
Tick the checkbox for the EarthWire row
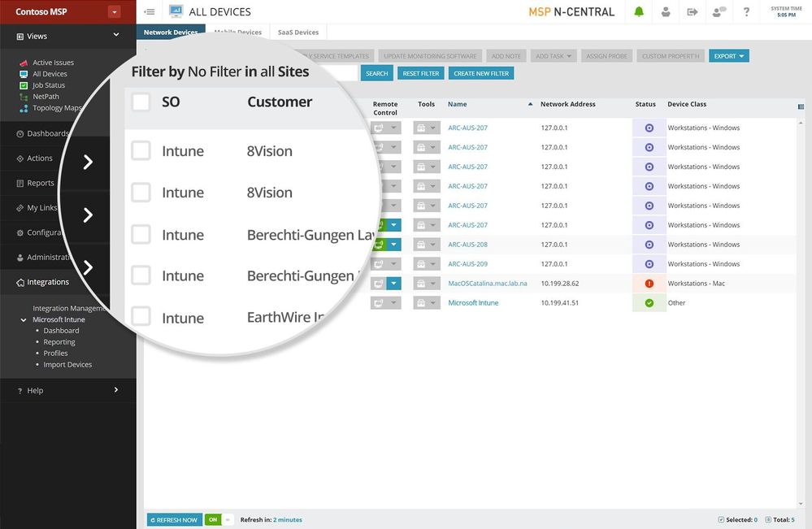point(141,316)
